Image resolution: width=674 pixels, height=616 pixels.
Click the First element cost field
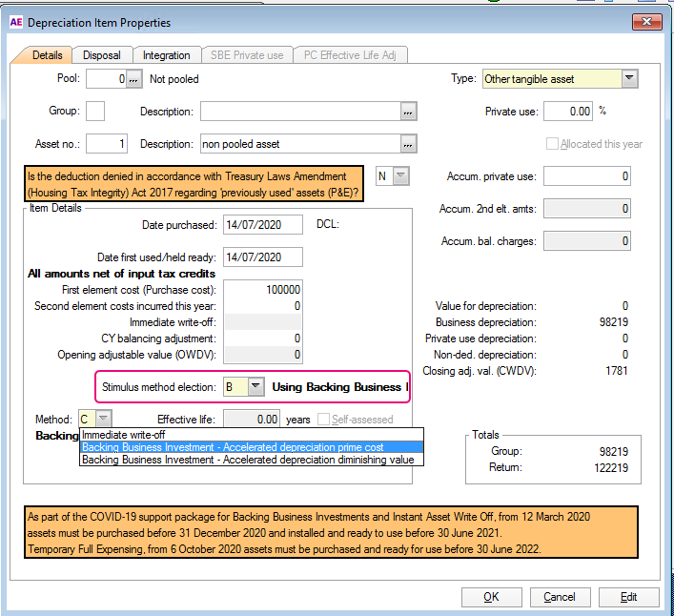262,290
